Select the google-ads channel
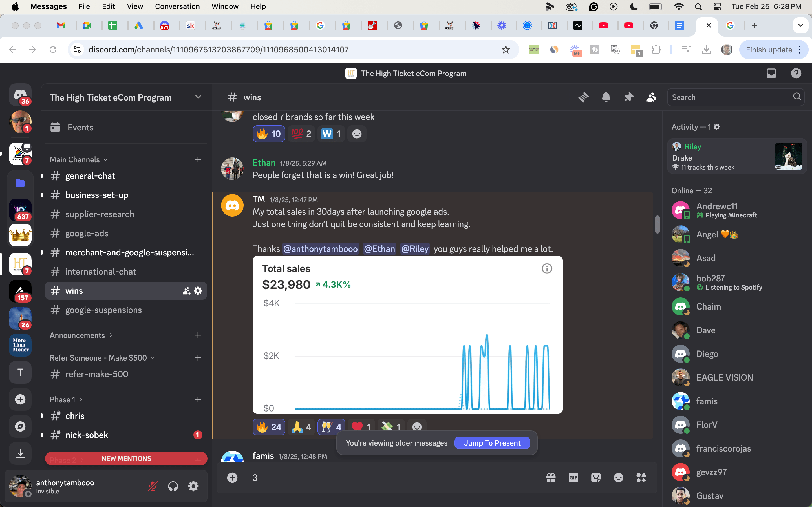Image resolution: width=812 pixels, height=507 pixels. 87,234
